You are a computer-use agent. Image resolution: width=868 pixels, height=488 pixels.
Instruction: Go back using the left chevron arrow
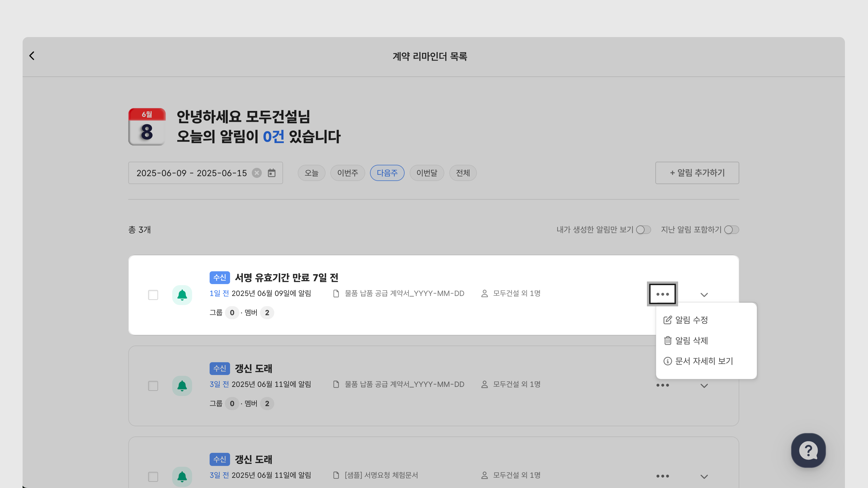click(x=32, y=56)
